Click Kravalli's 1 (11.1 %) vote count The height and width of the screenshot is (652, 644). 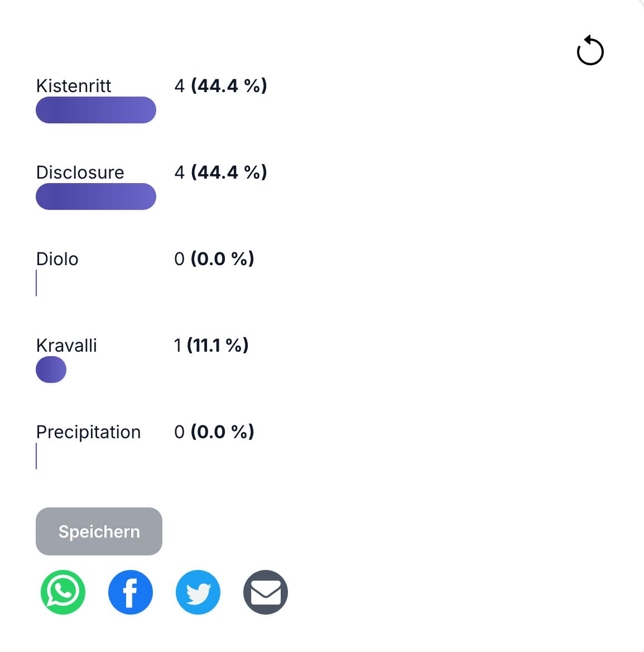[x=211, y=346]
